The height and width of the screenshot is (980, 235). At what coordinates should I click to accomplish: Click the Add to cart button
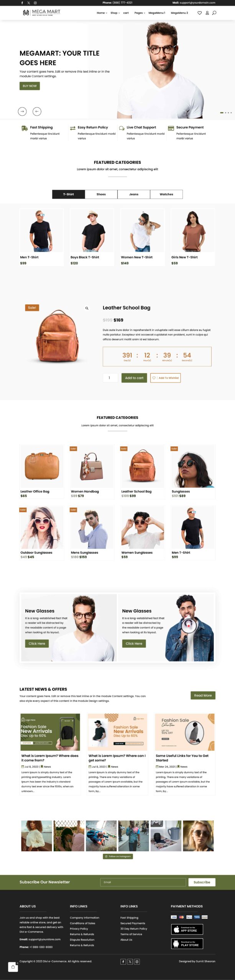click(x=134, y=377)
